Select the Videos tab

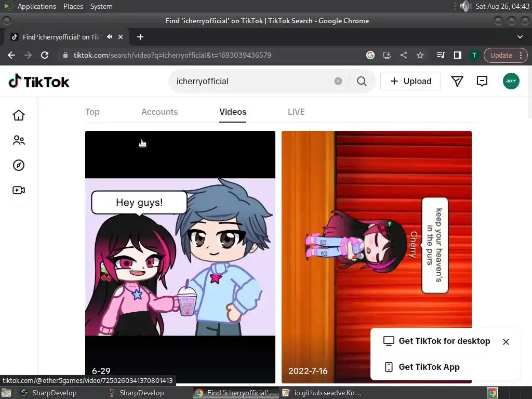[233, 112]
